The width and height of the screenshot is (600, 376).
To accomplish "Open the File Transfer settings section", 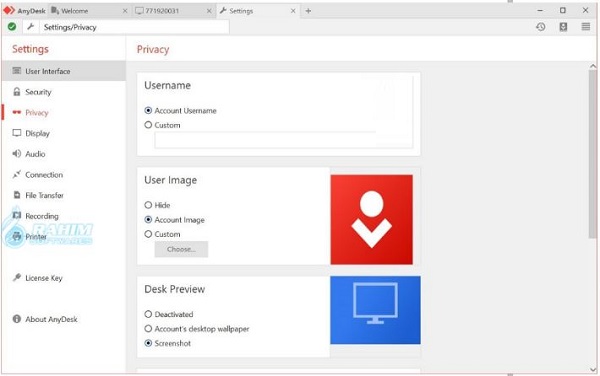I will pyautogui.click(x=64, y=195).
